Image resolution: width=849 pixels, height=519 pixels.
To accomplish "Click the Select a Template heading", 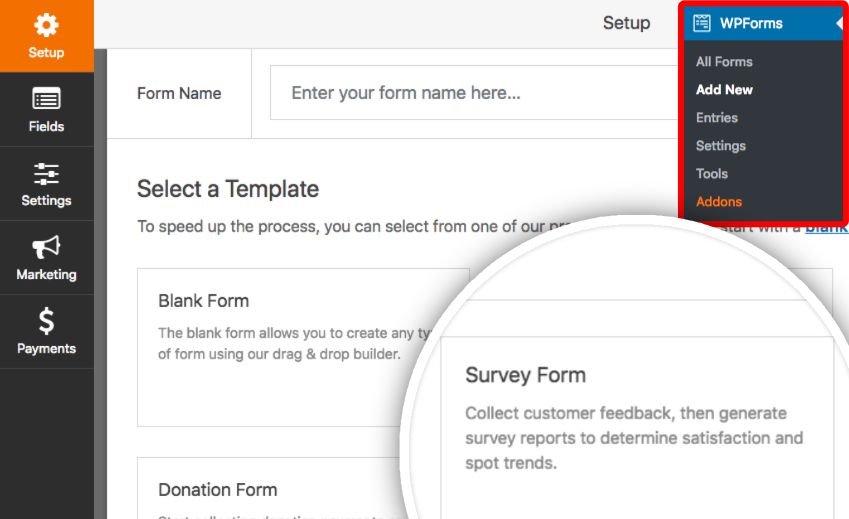I will (228, 189).
